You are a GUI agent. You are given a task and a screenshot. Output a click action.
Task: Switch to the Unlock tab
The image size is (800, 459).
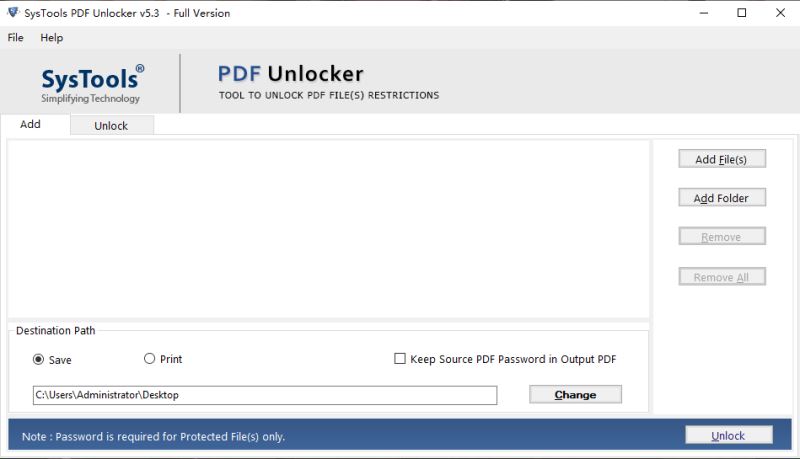point(111,125)
